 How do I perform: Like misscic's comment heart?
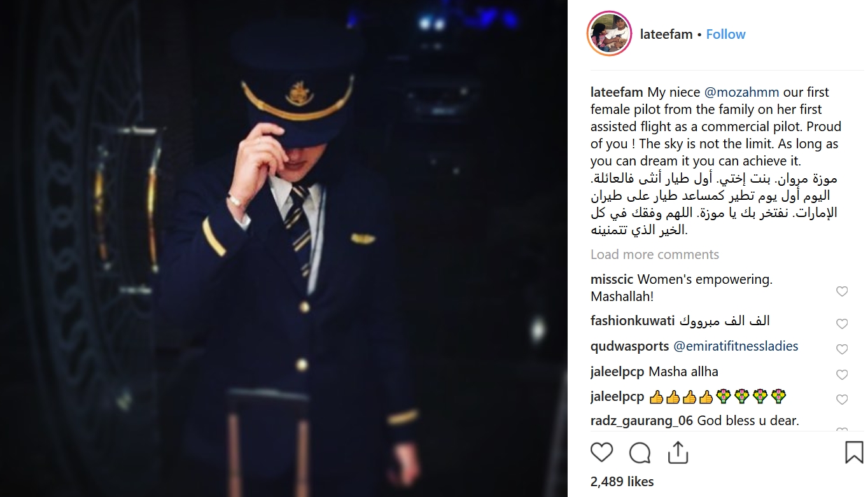tap(842, 291)
